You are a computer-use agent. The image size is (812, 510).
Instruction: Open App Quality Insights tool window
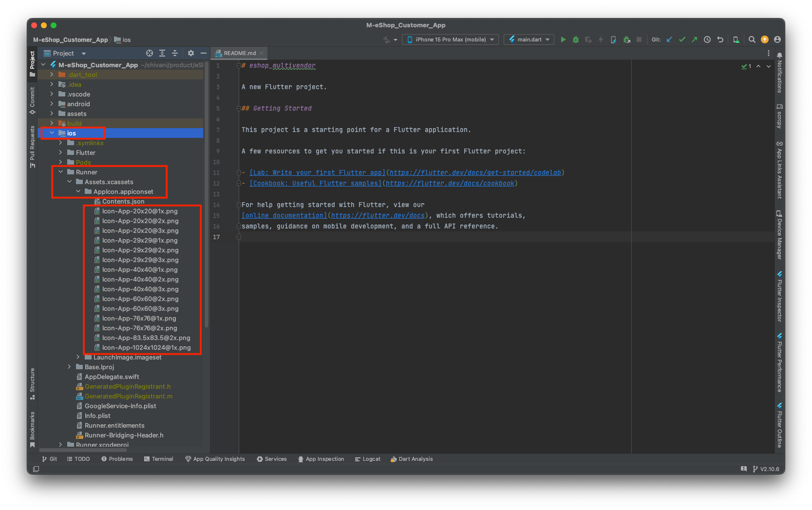(x=215, y=459)
